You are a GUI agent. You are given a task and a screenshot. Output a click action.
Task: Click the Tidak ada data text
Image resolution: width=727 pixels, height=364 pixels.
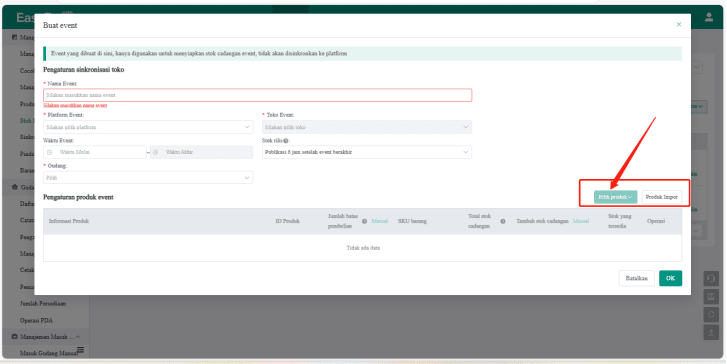point(363,248)
